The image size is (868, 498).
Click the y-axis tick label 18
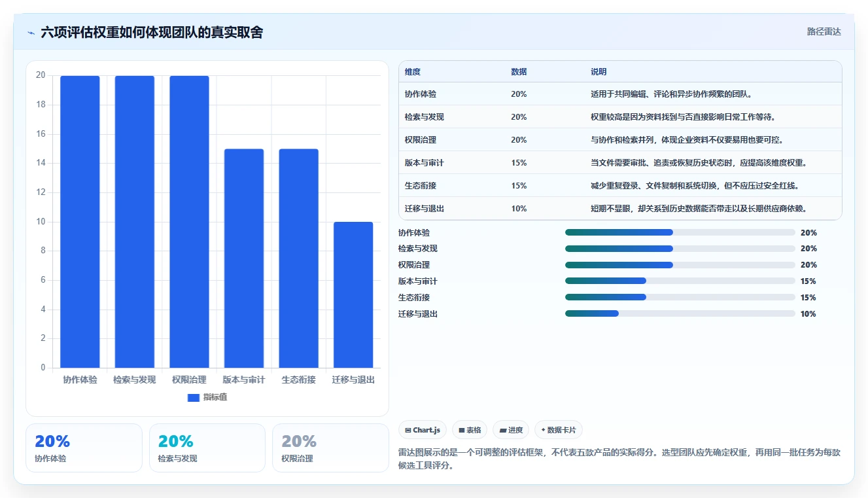pyautogui.click(x=41, y=105)
